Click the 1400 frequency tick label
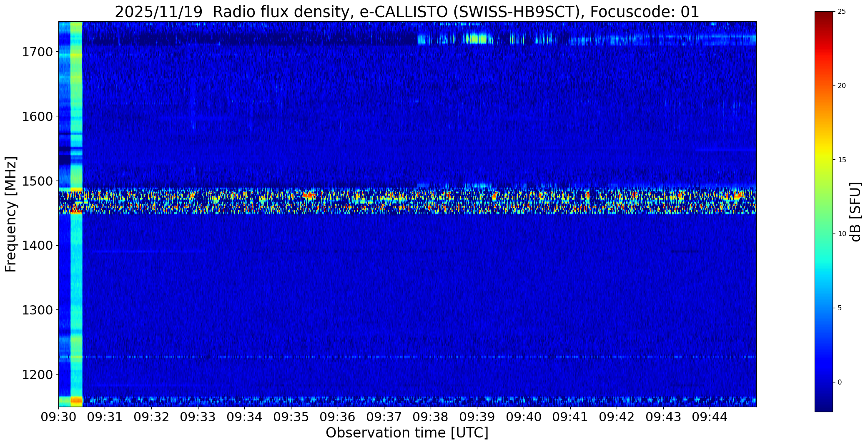This screenshot has width=868, height=445. (x=37, y=245)
